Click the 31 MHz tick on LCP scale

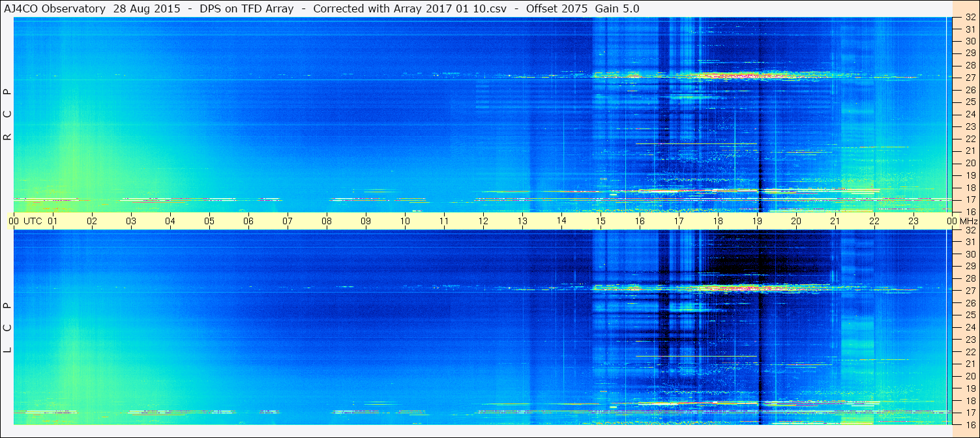tap(970, 242)
